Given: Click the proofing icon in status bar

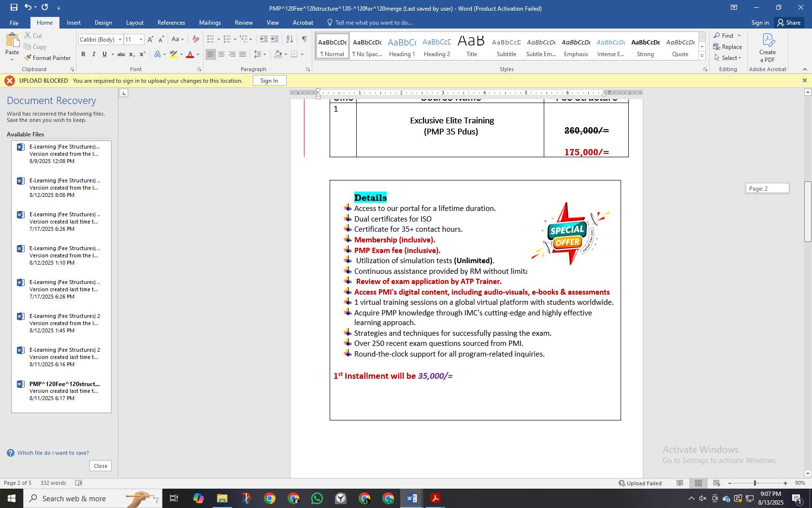Looking at the screenshot, I should pyautogui.click(x=79, y=483).
